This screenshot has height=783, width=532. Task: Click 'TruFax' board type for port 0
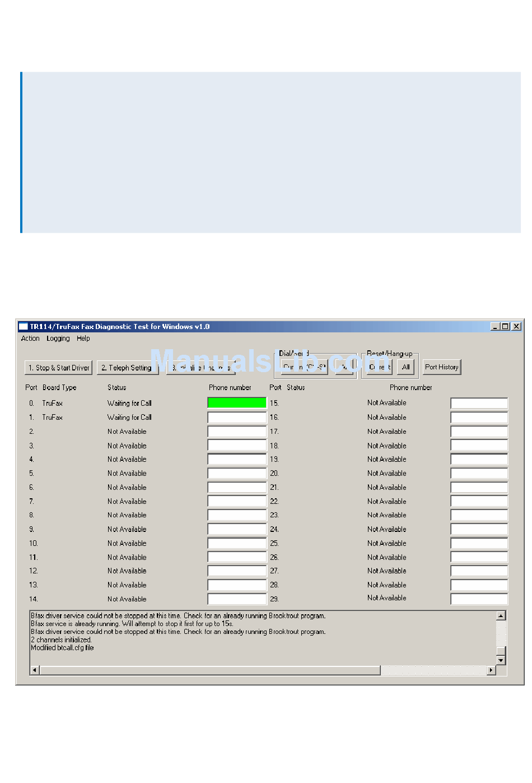pos(52,403)
